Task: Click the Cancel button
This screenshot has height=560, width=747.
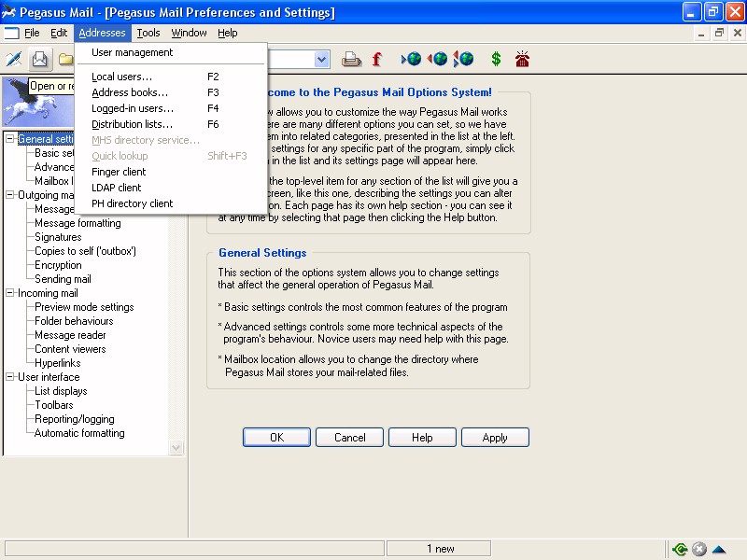Action: [x=349, y=437]
